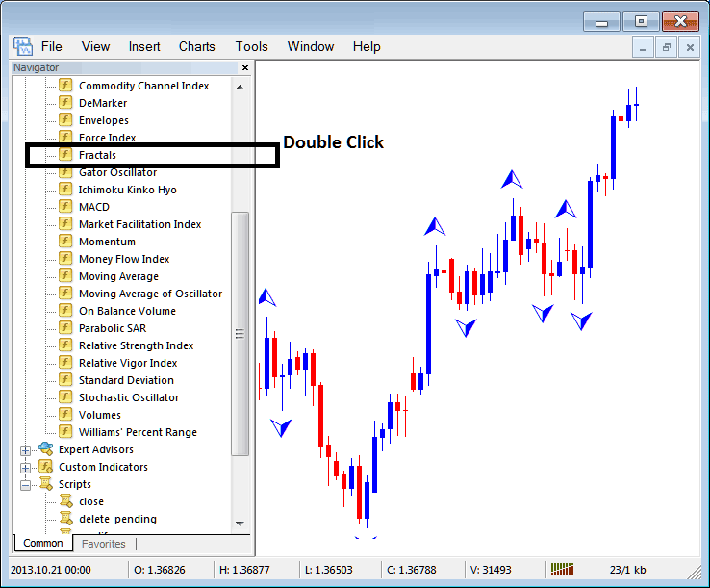Click the Navigator scroll up arrow

point(240,87)
